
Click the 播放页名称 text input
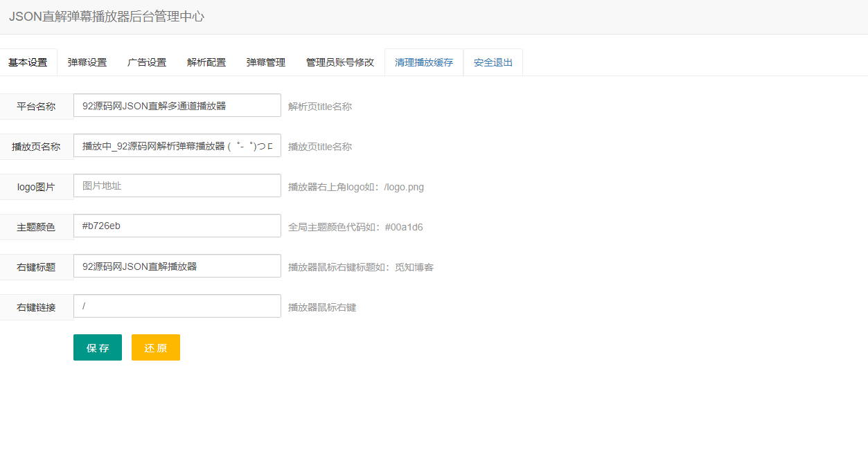point(177,146)
